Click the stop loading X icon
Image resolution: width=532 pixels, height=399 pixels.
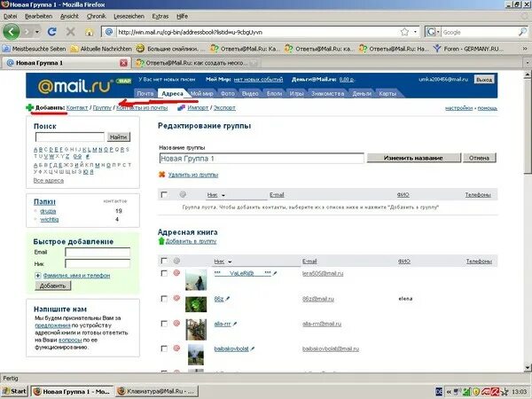(x=71, y=32)
